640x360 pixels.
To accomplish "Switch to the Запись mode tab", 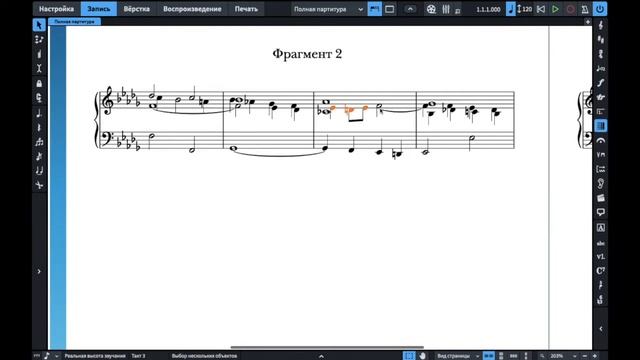I will pyautogui.click(x=99, y=9).
